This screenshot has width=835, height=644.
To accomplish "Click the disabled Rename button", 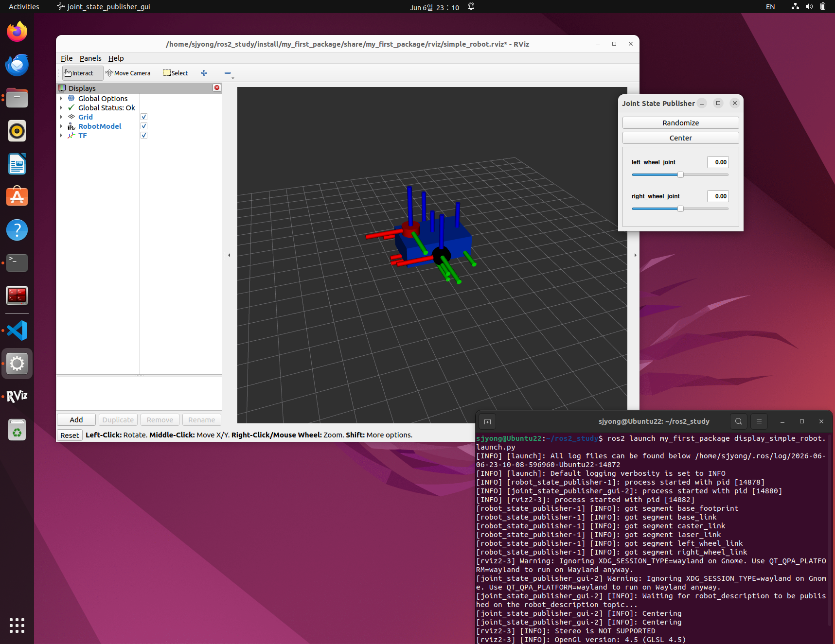I will [202, 420].
